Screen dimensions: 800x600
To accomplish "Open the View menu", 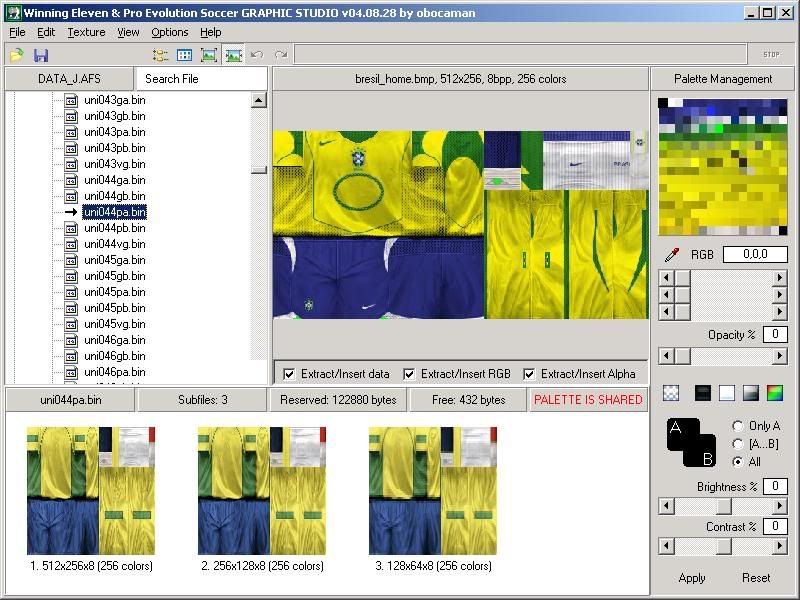I will (128, 32).
